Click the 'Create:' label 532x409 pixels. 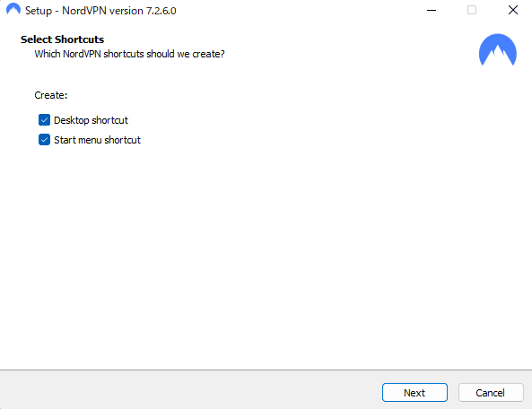click(51, 95)
